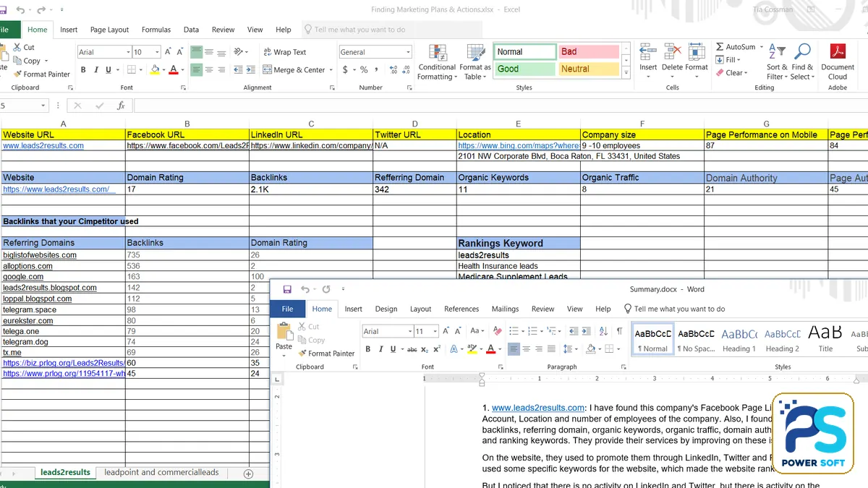Open Excel Data ribbon tab
The width and height of the screenshot is (868, 488).
[x=191, y=30]
